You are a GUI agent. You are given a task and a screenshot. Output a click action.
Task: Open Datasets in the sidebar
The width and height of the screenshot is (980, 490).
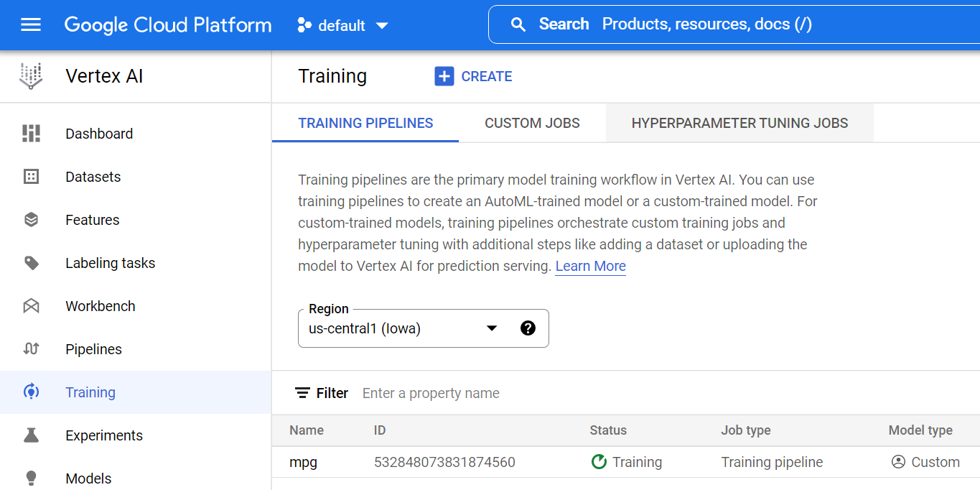pos(136,177)
